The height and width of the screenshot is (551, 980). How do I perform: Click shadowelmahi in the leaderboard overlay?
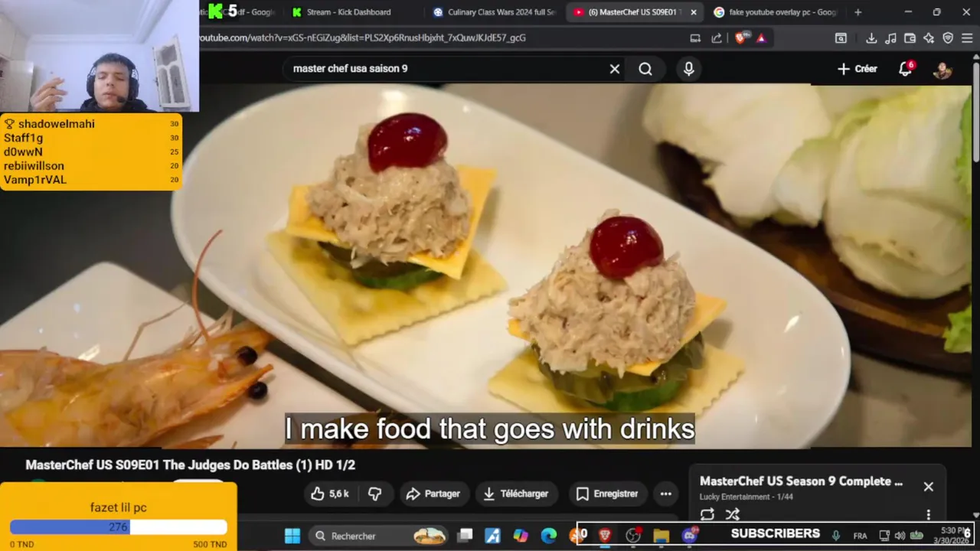[x=57, y=124]
